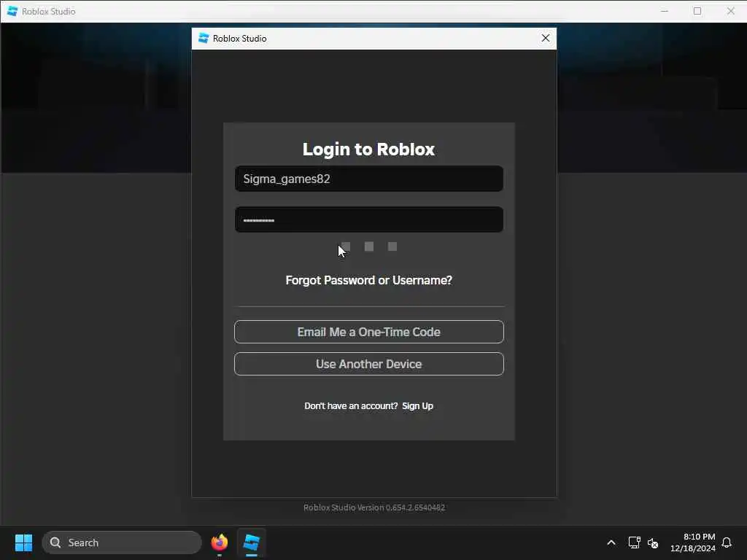Image resolution: width=747 pixels, height=560 pixels.
Task: Open the Sign Up link
Action: click(417, 405)
